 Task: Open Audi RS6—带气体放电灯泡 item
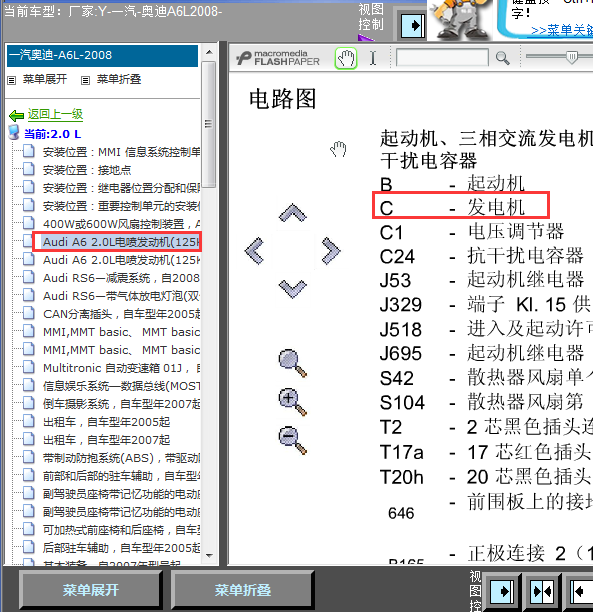(x=121, y=296)
